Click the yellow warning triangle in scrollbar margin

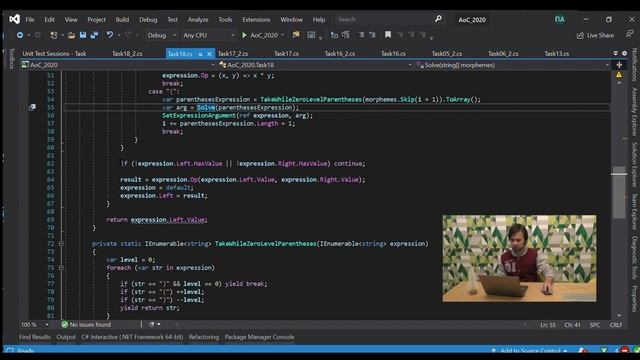pos(619,75)
